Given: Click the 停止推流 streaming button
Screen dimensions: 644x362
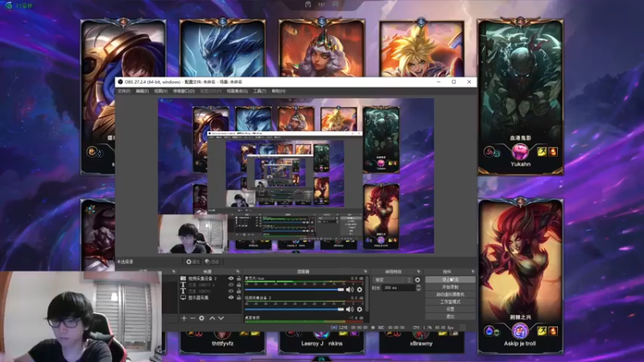Looking at the screenshot, I should 450,279.
